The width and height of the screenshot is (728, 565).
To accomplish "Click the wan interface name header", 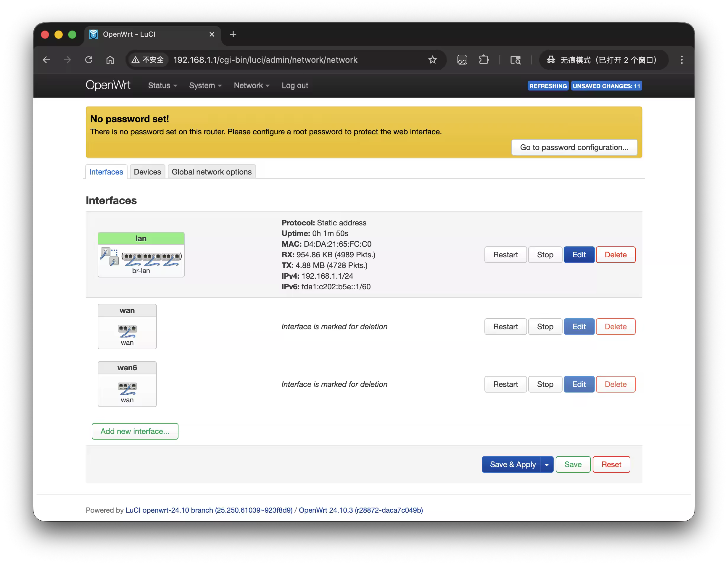I will pyautogui.click(x=127, y=311).
